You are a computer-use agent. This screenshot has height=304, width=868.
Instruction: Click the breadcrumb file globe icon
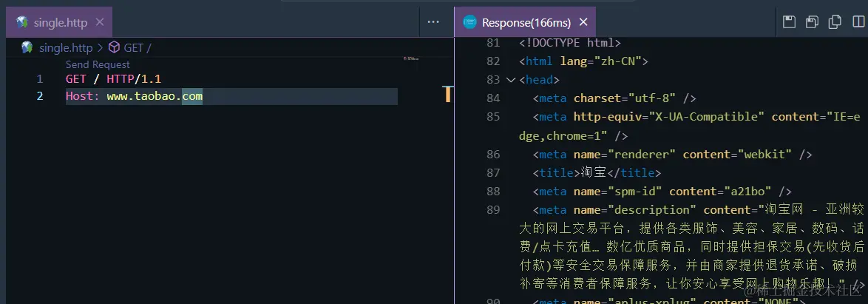27,47
